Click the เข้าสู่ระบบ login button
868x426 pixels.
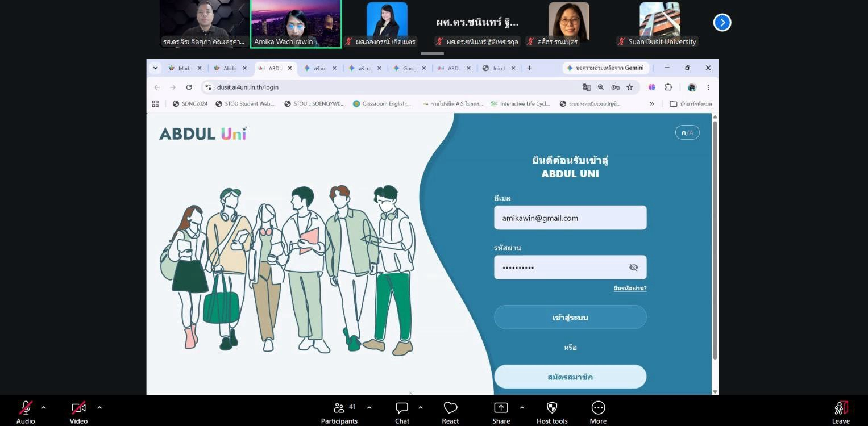(x=570, y=317)
